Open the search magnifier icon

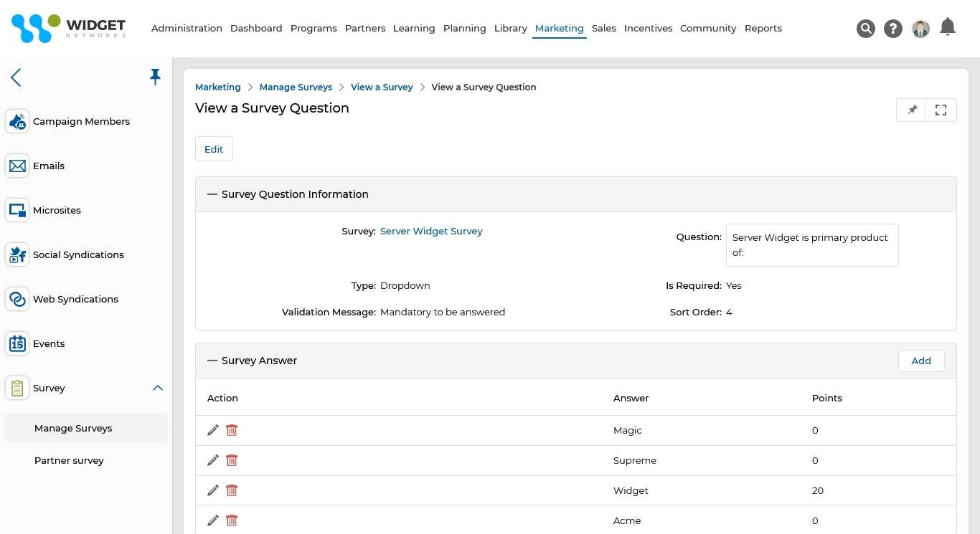(865, 29)
